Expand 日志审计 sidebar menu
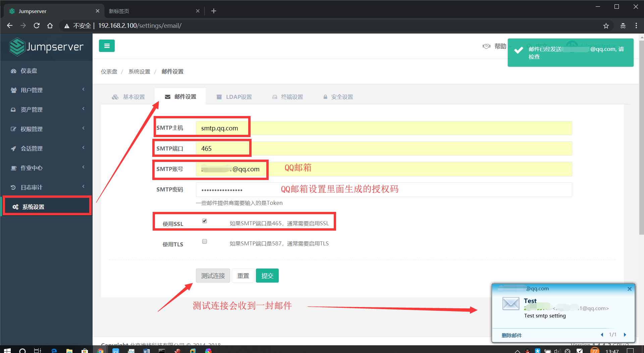 coord(46,187)
